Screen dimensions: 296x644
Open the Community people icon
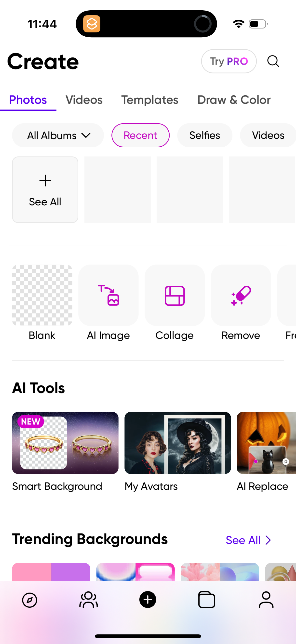point(88,600)
